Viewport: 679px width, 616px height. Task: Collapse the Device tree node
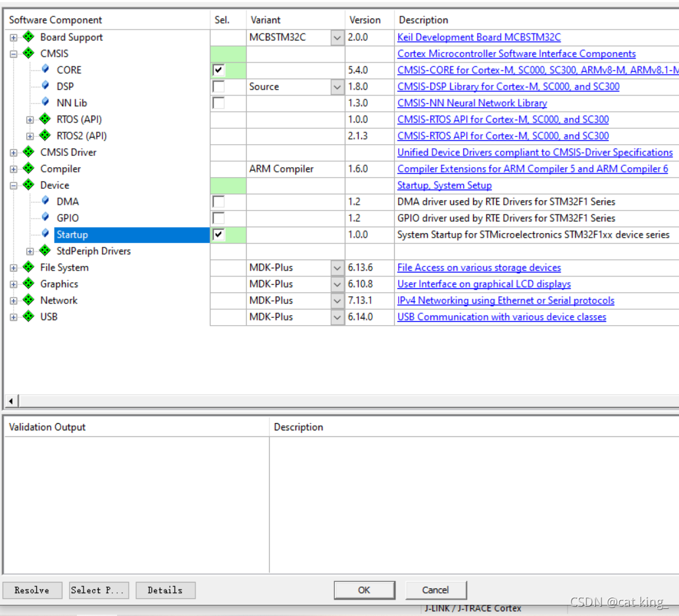(13, 186)
